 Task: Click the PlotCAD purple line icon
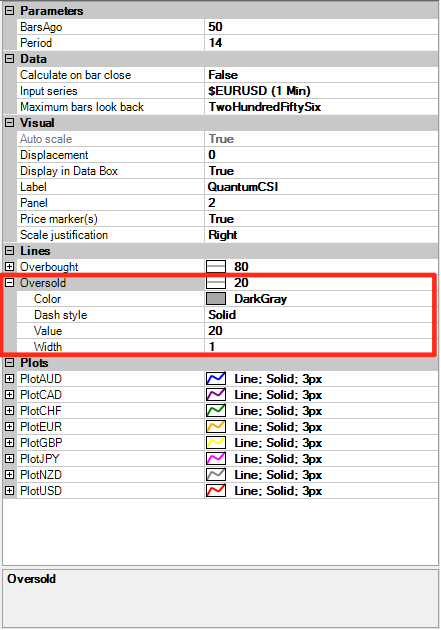coord(216,395)
